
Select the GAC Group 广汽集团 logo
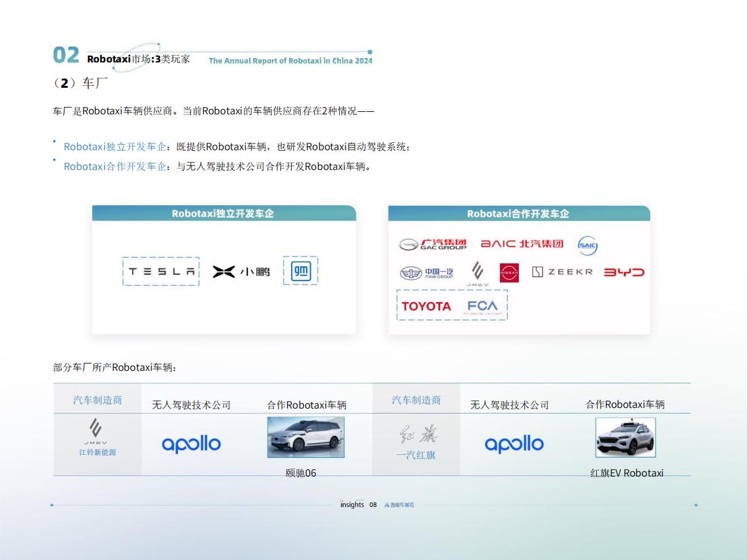(432, 244)
